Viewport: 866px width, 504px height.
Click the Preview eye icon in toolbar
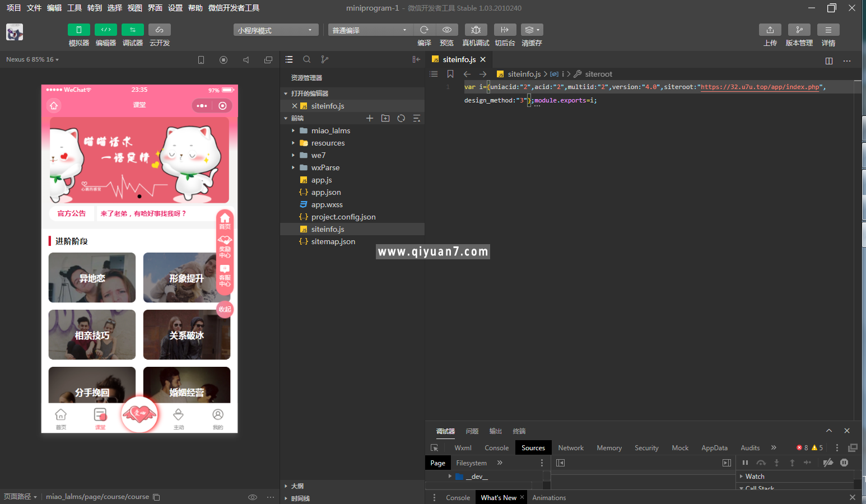tap(446, 30)
